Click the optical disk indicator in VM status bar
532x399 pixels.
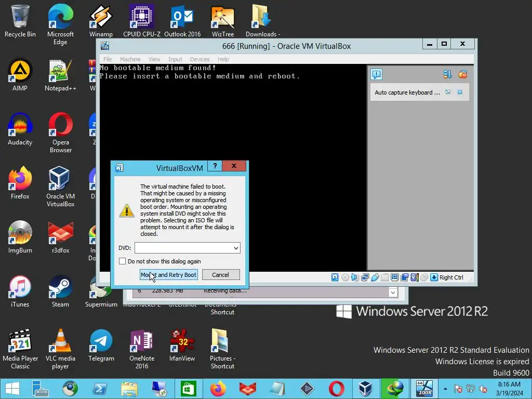point(345,277)
